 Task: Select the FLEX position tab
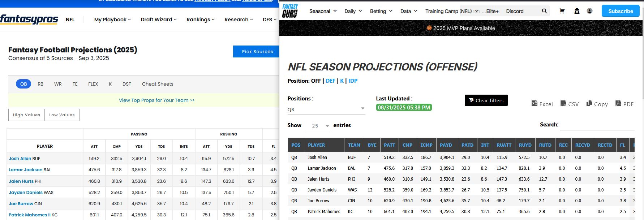(x=93, y=84)
